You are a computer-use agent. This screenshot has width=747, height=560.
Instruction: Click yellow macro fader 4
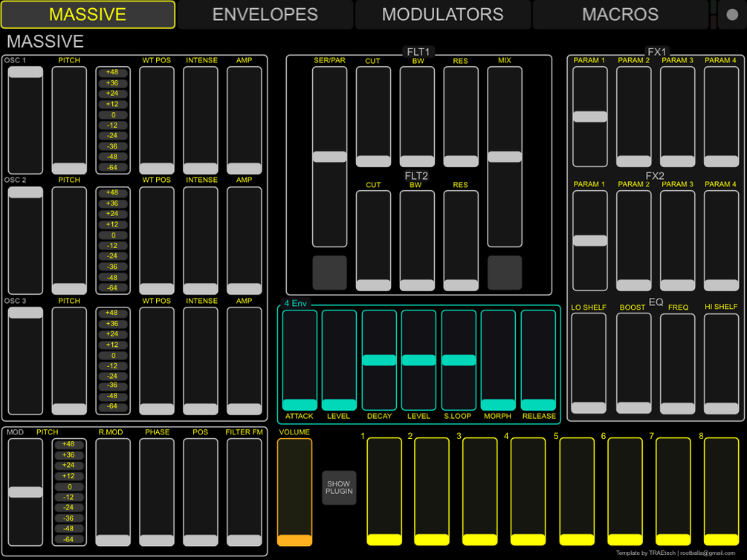pos(528,492)
